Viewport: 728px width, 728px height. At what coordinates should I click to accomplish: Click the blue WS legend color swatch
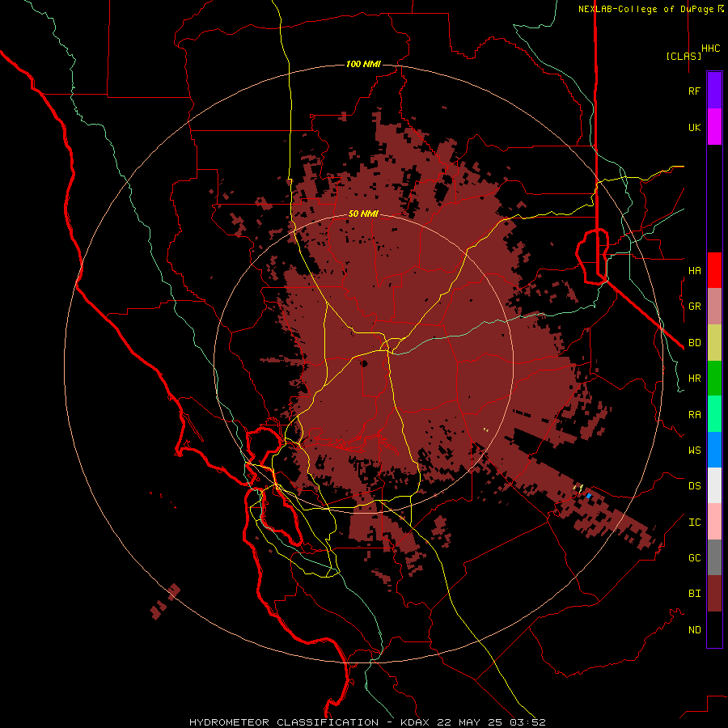tap(714, 450)
